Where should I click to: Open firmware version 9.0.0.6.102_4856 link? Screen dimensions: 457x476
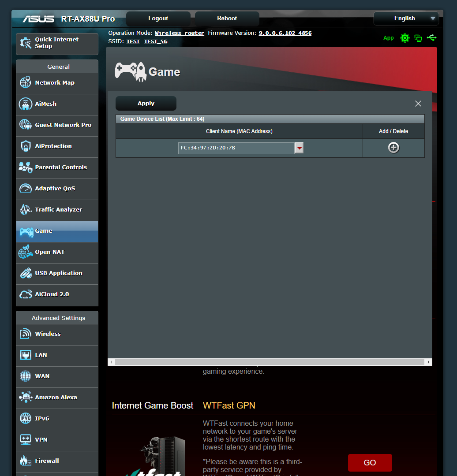pos(285,33)
